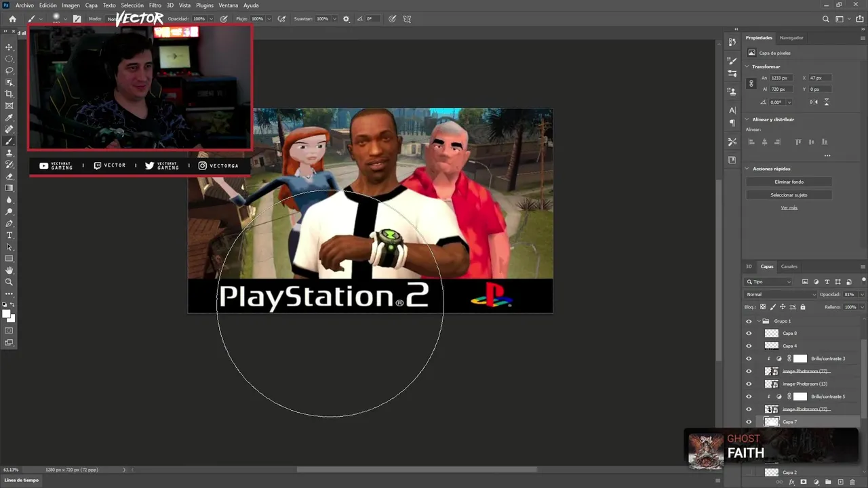Add a layer mask
The image size is (868, 488).
coord(804,482)
